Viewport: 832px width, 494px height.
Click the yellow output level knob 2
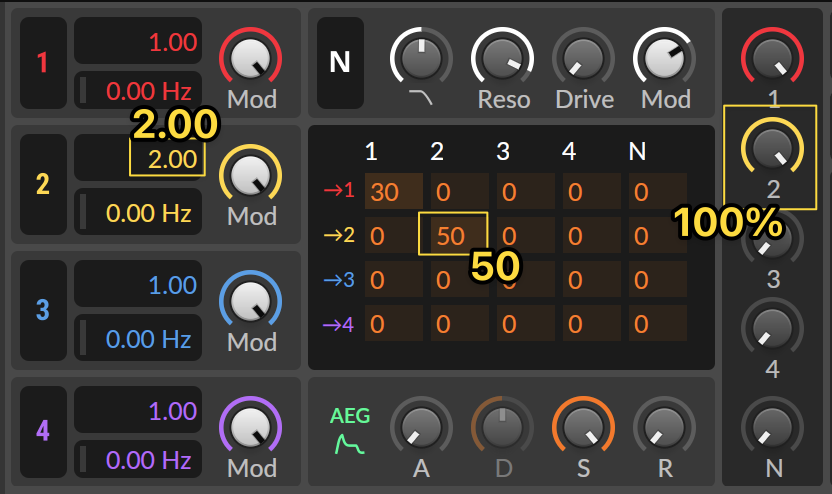tap(773, 149)
